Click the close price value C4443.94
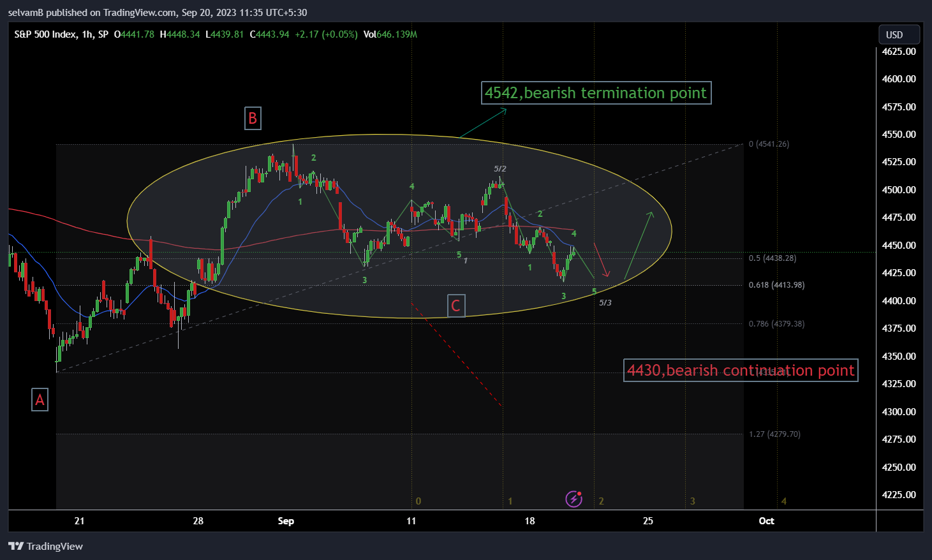This screenshot has width=932, height=560. click(269, 34)
